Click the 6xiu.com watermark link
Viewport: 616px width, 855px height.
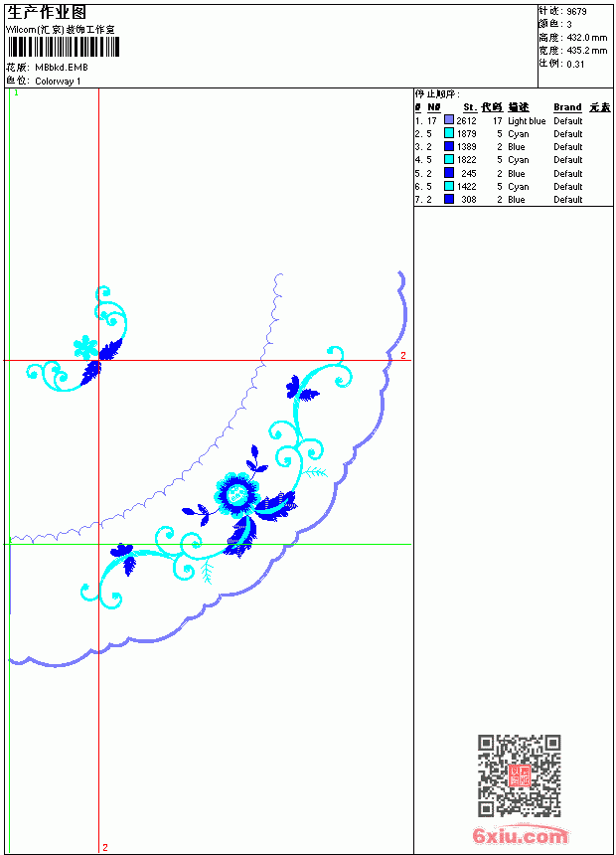point(520,834)
